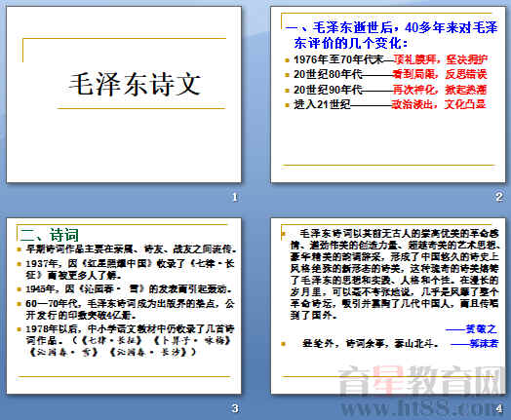The width and height of the screenshot is (511, 420).
Task: Click the heading 二、诗词
Action: tap(49, 235)
